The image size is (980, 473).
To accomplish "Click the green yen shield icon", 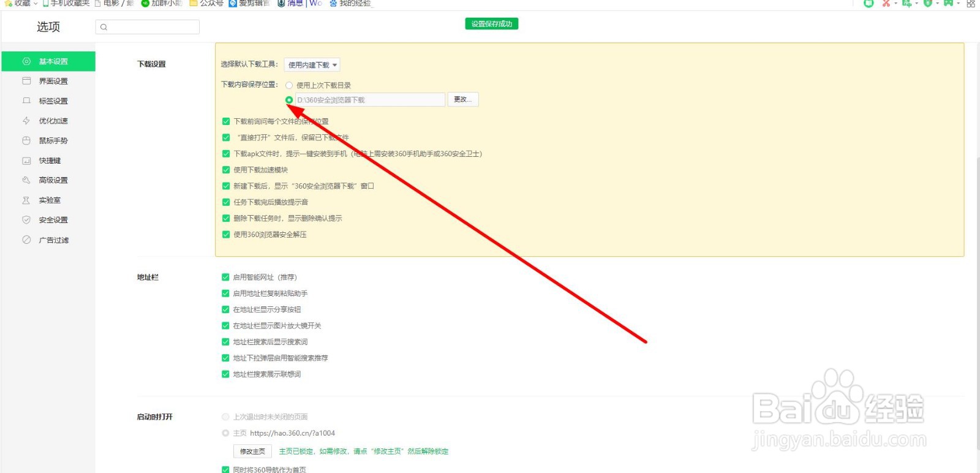I will pos(927,3).
